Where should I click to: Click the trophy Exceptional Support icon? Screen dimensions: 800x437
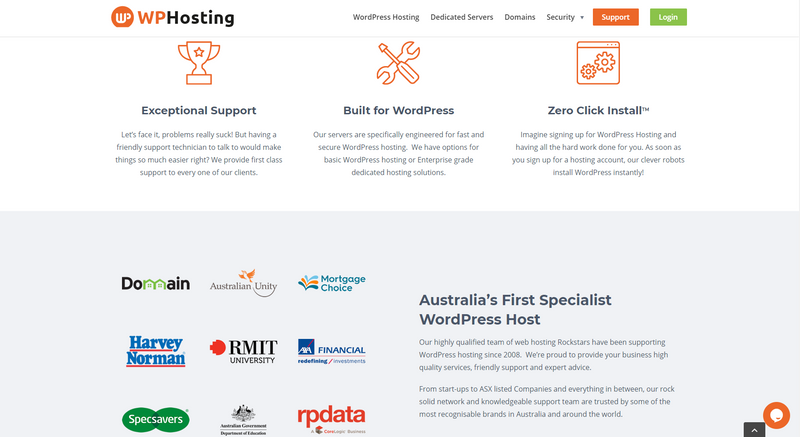tap(199, 63)
